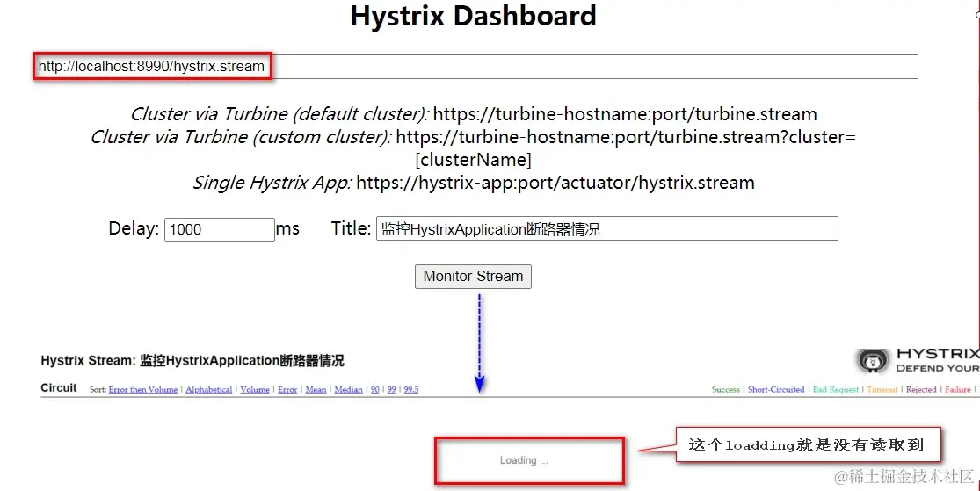Viewport: 980px width, 491px height.
Task: Click the Bad Request legend label
Action: pos(836,389)
